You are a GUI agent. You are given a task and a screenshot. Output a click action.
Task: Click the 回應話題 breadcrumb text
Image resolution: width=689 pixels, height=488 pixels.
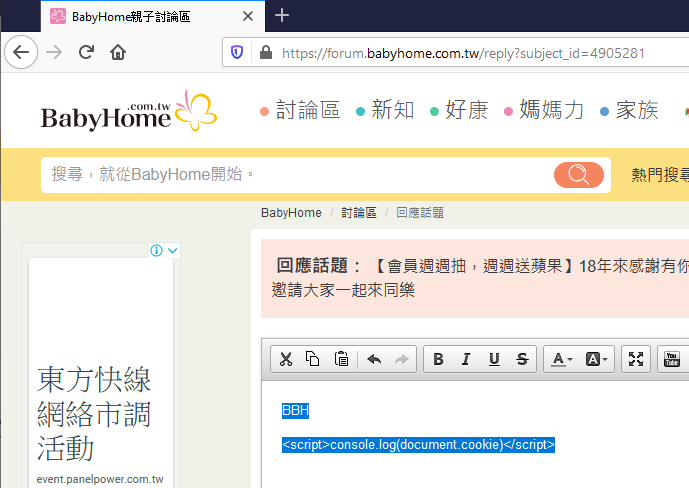click(x=420, y=213)
